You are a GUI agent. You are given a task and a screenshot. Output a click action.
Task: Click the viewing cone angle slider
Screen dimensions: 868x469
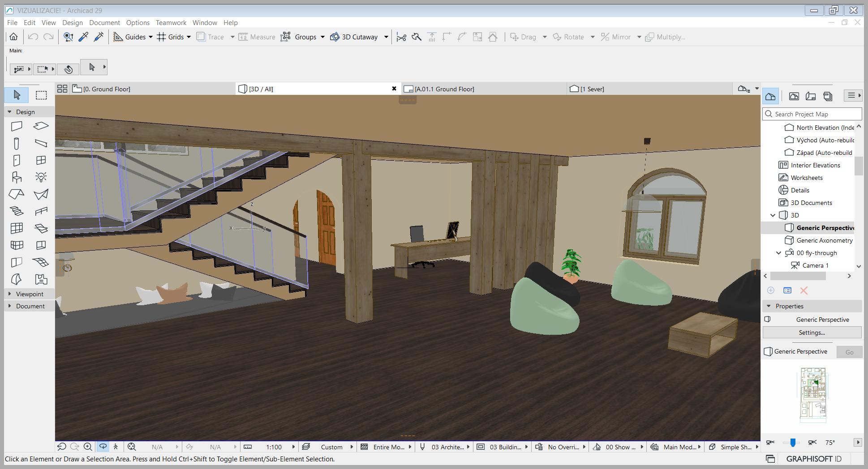pos(793,442)
